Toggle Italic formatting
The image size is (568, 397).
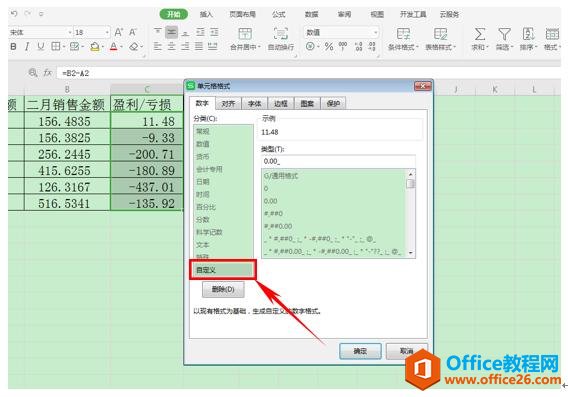click(x=27, y=46)
